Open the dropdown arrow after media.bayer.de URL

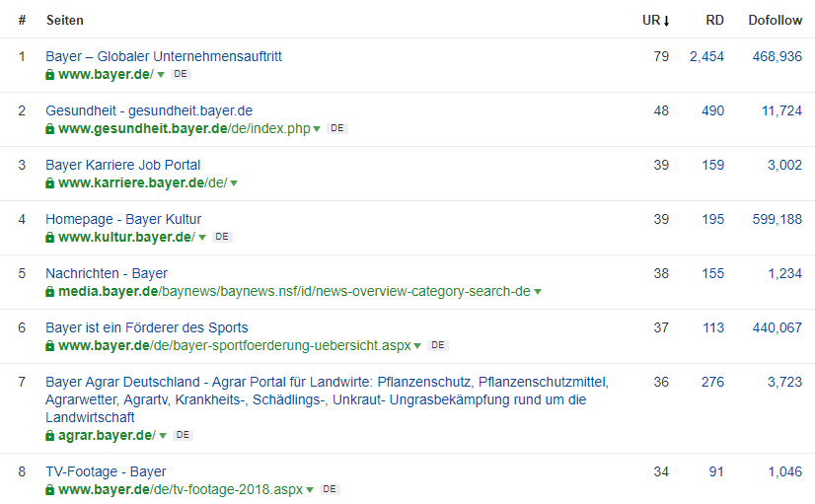pyautogui.click(x=538, y=292)
